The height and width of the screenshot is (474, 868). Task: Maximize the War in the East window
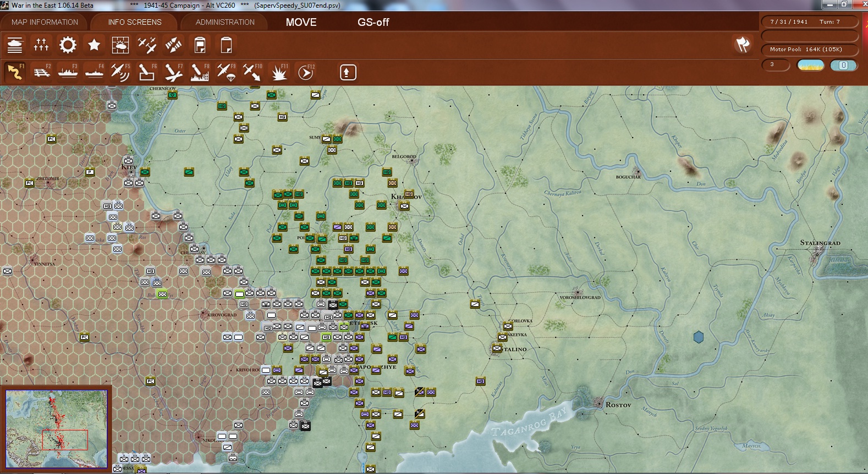point(843,5)
